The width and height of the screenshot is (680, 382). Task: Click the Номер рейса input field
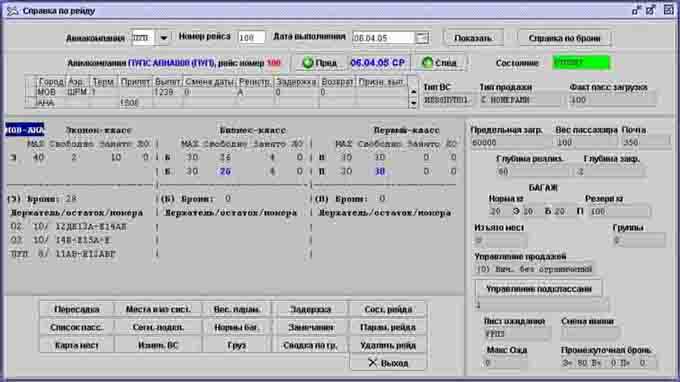(x=252, y=38)
